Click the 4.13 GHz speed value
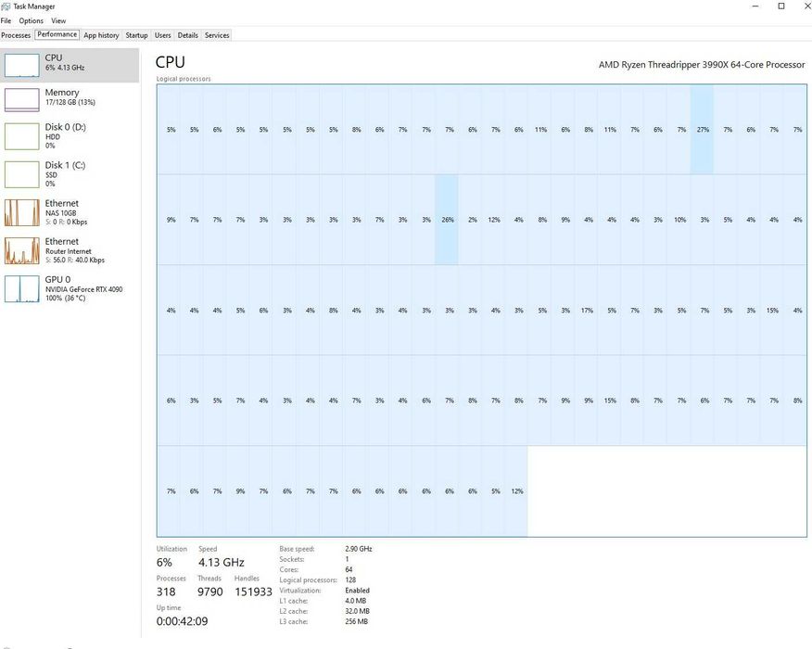 point(222,562)
